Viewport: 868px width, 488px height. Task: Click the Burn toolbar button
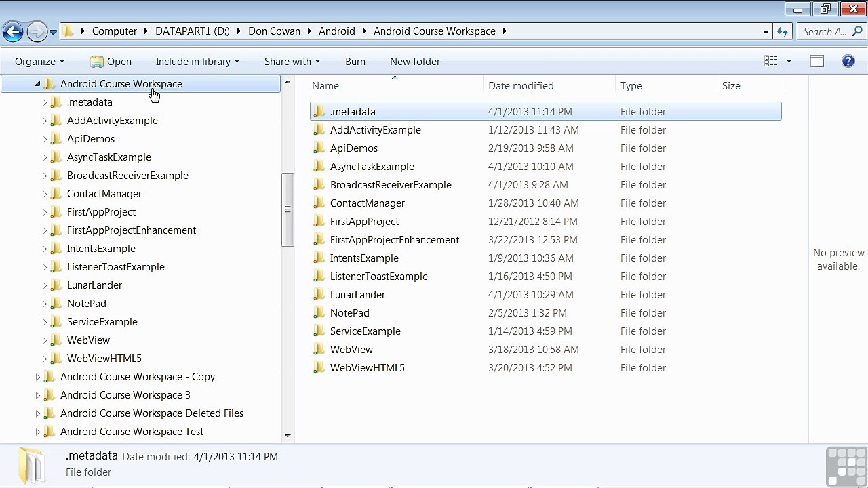pyautogui.click(x=355, y=61)
